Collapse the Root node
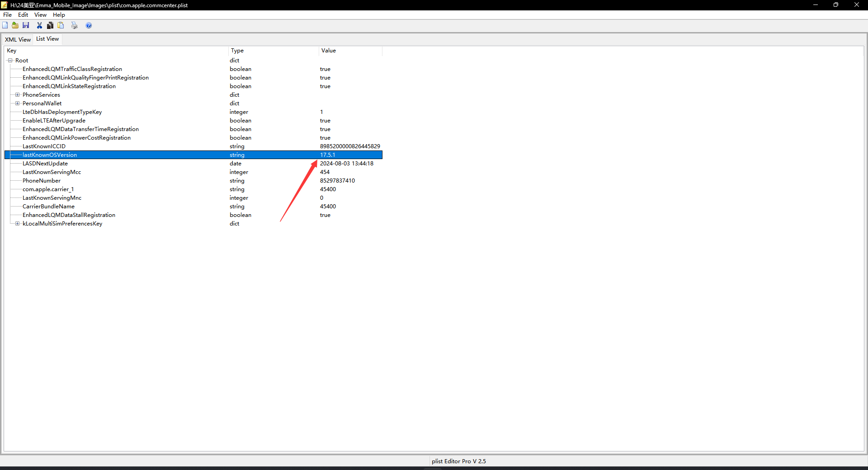The image size is (868, 470). tap(10, 61)
